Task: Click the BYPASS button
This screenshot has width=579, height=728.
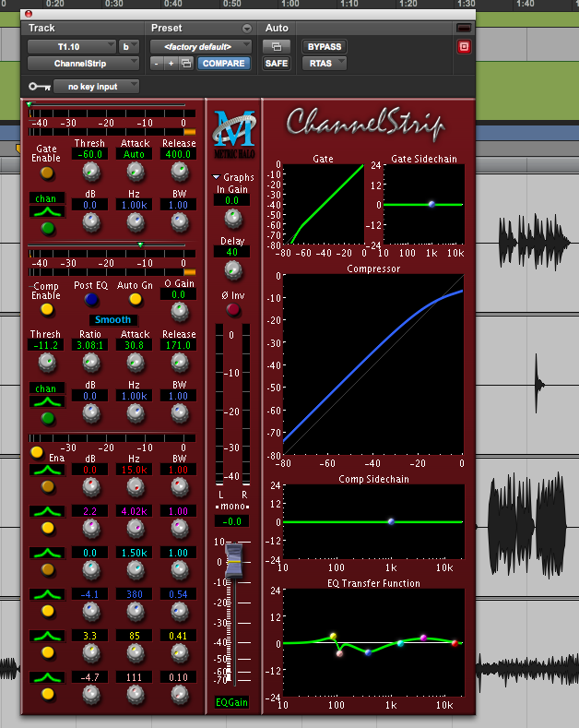Action: point(325,47)
